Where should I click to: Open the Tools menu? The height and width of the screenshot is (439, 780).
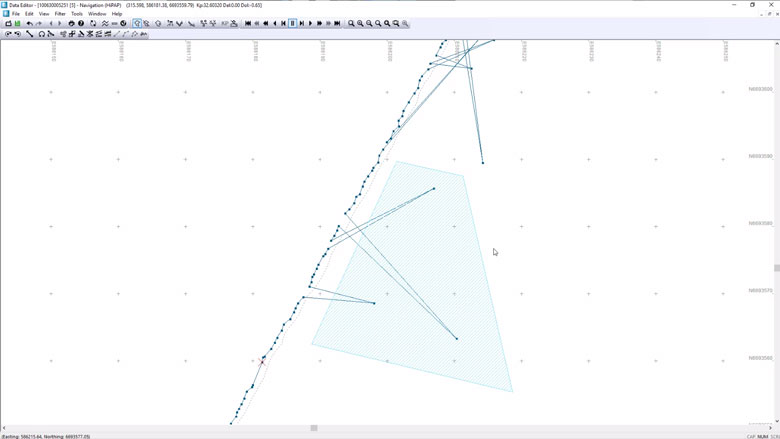(77, 14)
